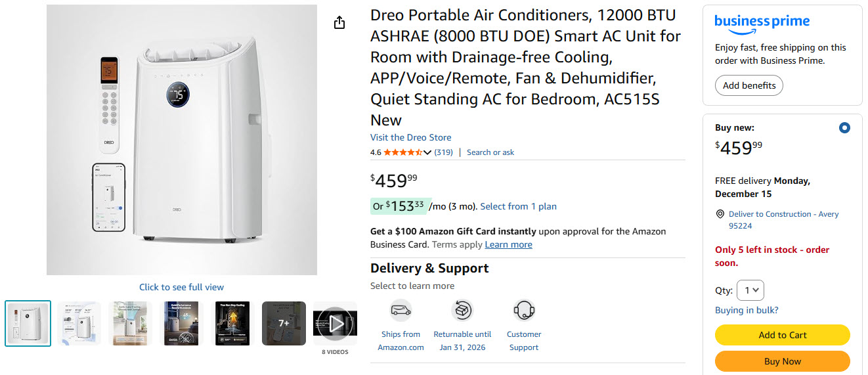Click Add to Cart button
This screenshot has width=868, height=375.
782,335
